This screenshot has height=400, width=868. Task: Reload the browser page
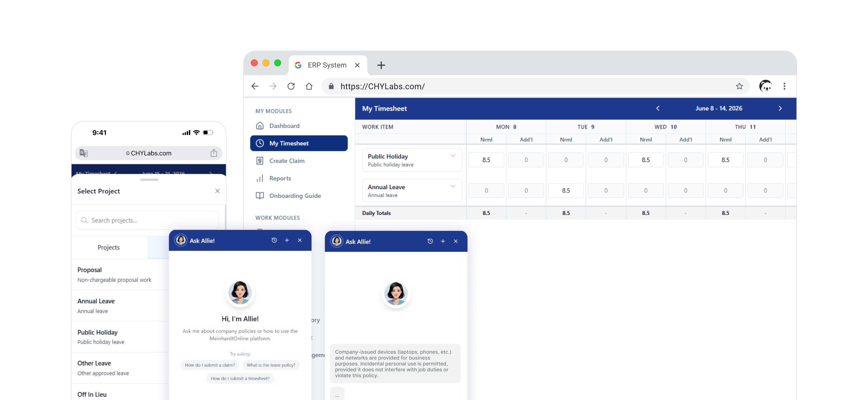coord(291,86)
